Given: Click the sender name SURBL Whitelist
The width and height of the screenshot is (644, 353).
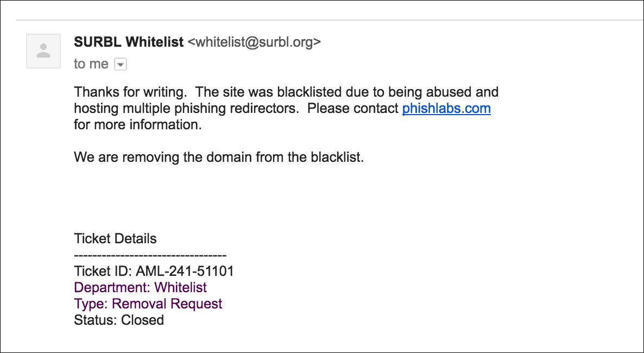Looking at the screenshot, I should 129,42.
